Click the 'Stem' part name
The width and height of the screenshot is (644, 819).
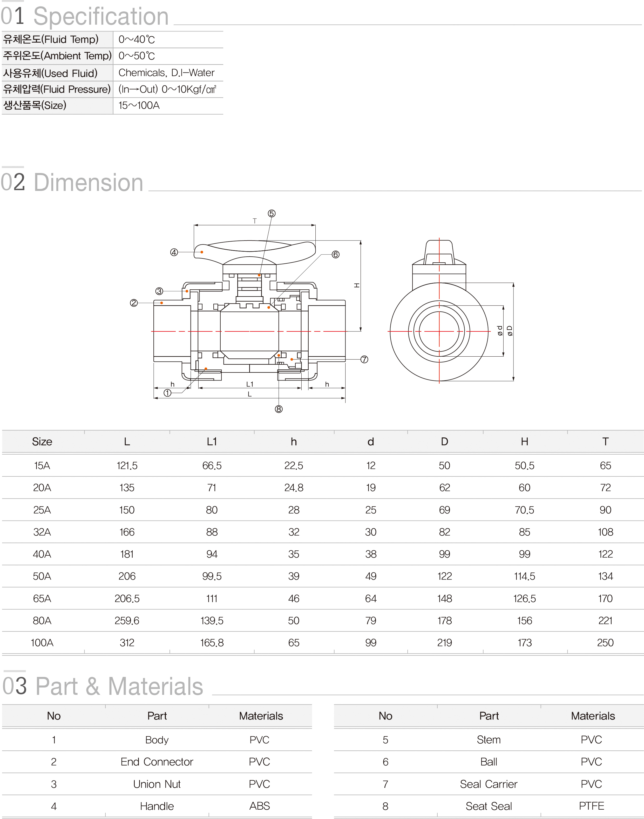coord(489,740)
